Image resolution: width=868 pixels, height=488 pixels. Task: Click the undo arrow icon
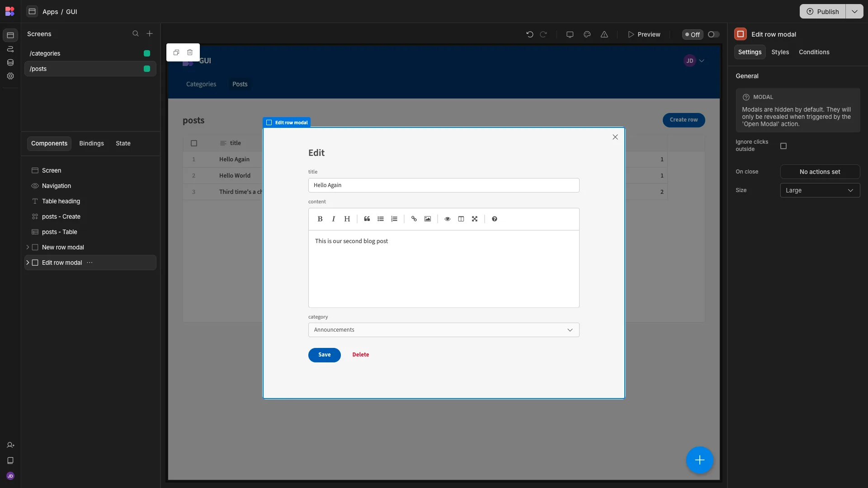coord(529,34)
